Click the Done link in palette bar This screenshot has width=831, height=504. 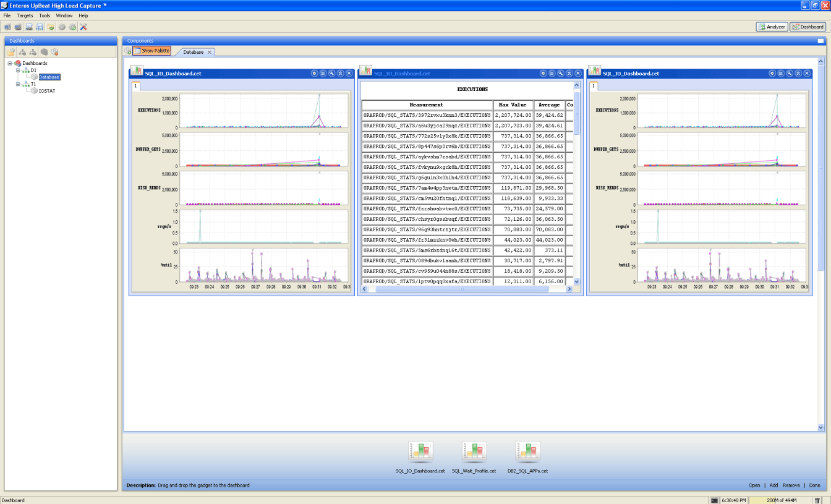click(x=814, y=485)
